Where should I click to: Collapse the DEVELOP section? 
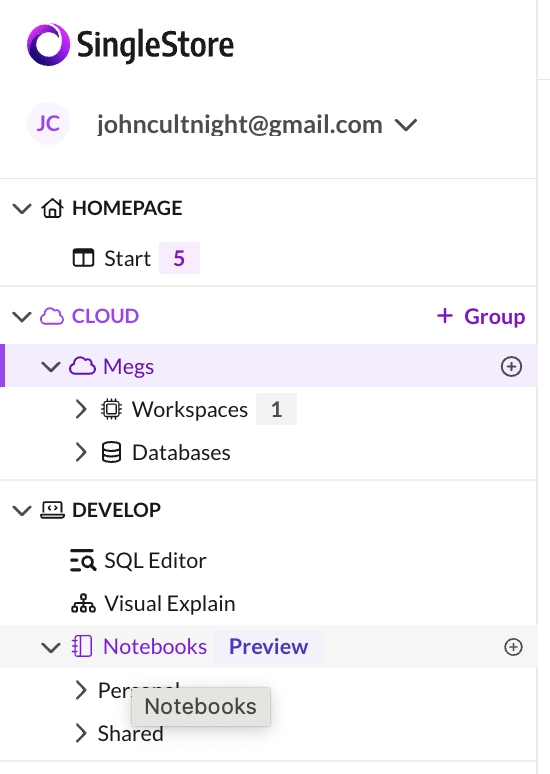[x=22, y=510]
